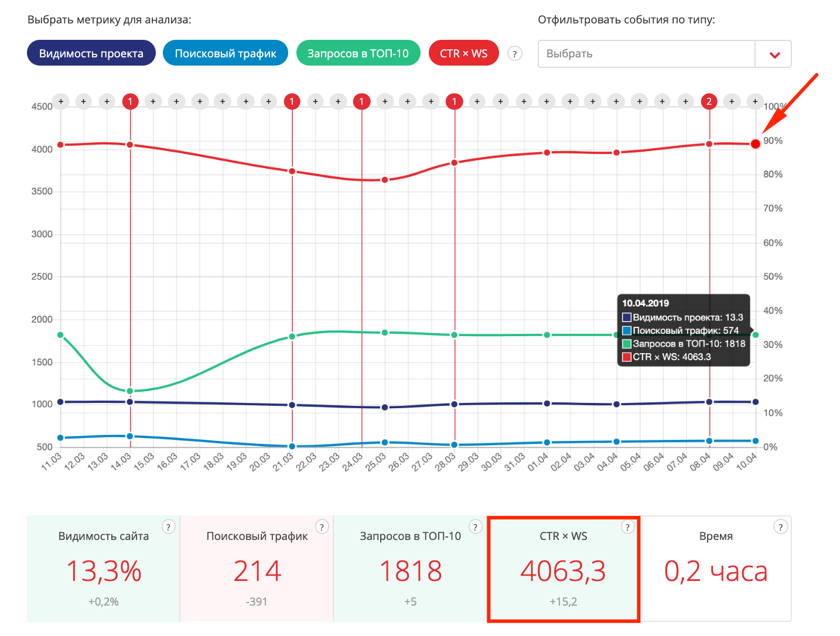Open help icon on Поисковый трафик card
The height and width of the screenshot is (636, 840).
click(322, 527)
